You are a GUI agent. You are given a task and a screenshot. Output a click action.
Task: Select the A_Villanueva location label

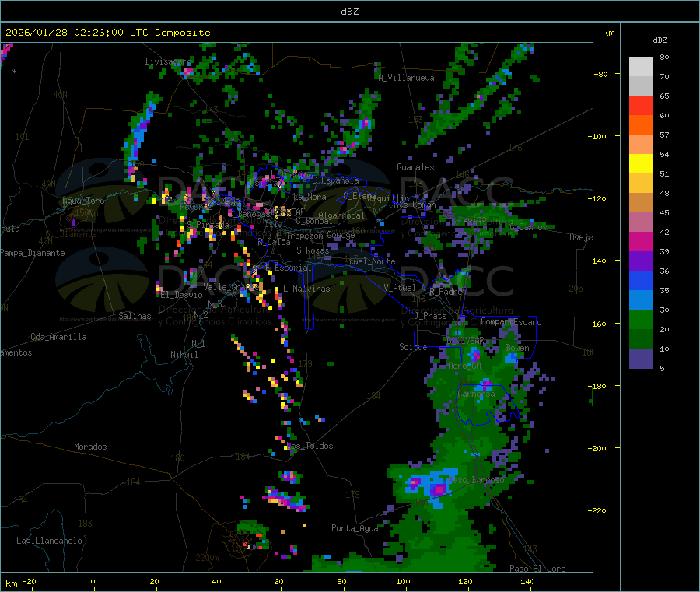(406, 78)
